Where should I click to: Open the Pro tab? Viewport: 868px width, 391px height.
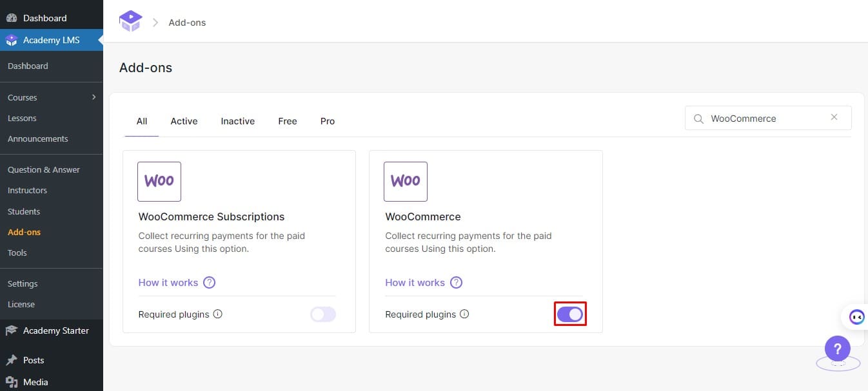point(327,121)
